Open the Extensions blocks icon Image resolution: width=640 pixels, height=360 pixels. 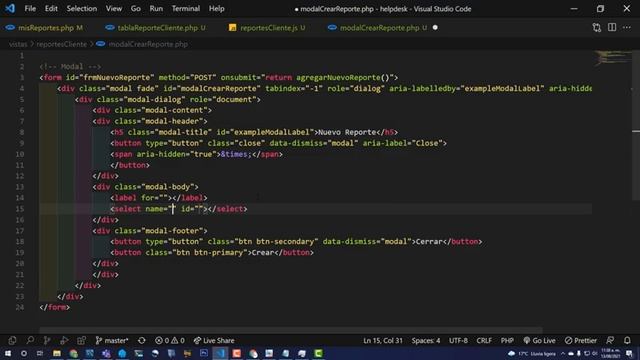click(81, 340)
